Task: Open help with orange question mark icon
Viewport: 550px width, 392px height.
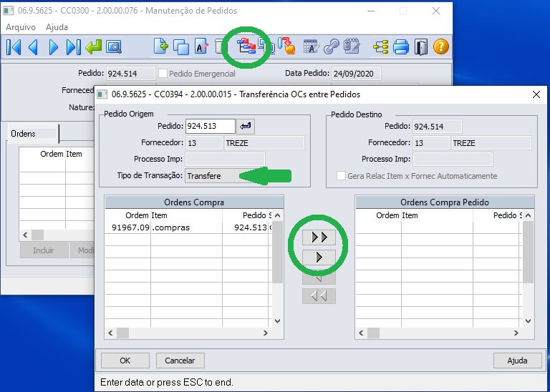Action: coord(441,46)
